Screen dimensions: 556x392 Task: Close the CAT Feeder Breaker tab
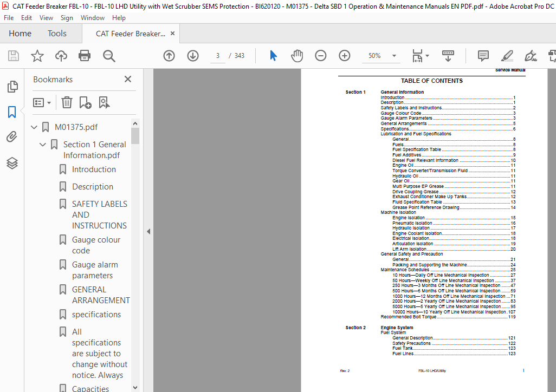click(173, 34)
